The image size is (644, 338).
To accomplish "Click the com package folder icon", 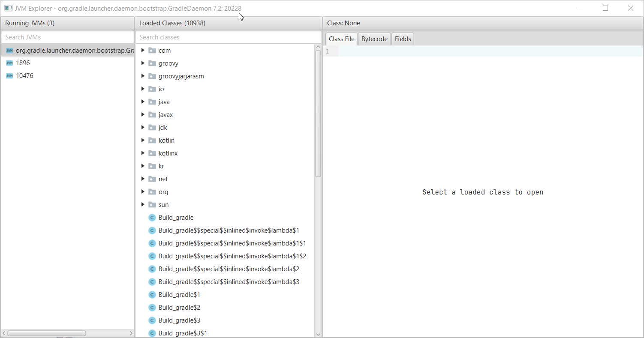I will [x=152, y=51].
